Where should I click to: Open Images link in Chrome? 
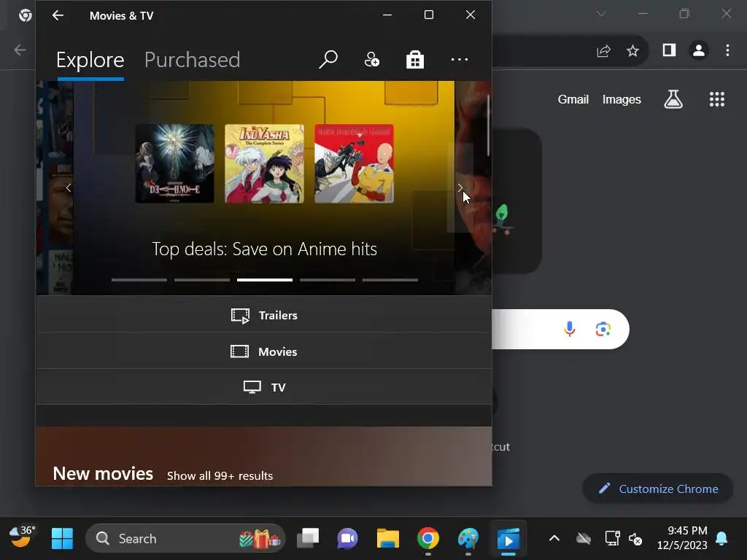pos(622,99)
